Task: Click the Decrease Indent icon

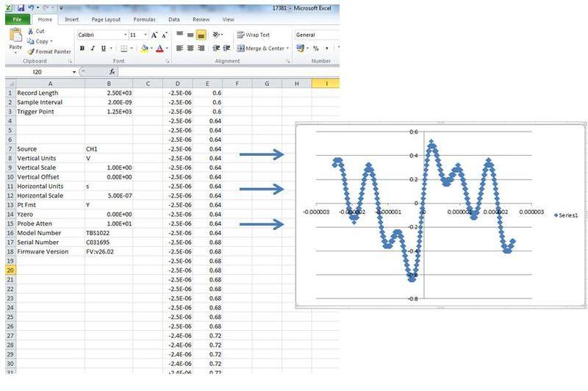Action: (x=216, y=49)
